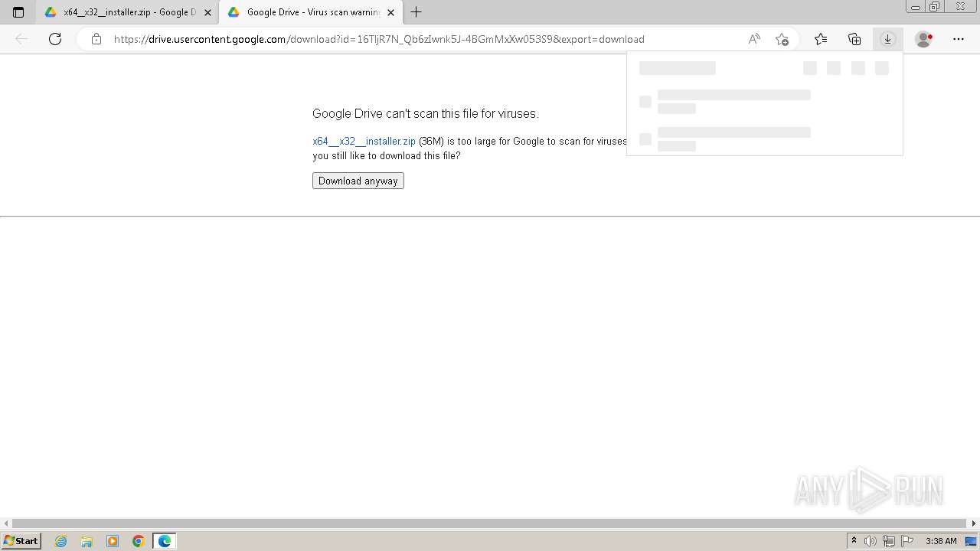
Task: Open the volume control in tray
Action: [871, 541]
